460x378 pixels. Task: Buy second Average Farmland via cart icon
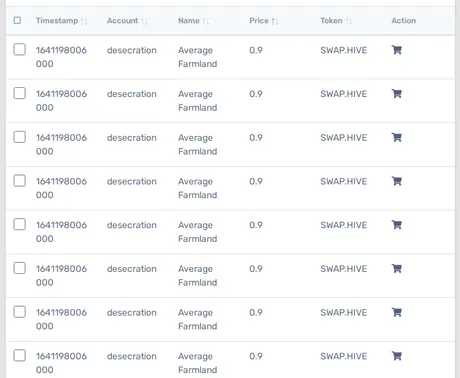pyautogui.click(x=397, y=94)
